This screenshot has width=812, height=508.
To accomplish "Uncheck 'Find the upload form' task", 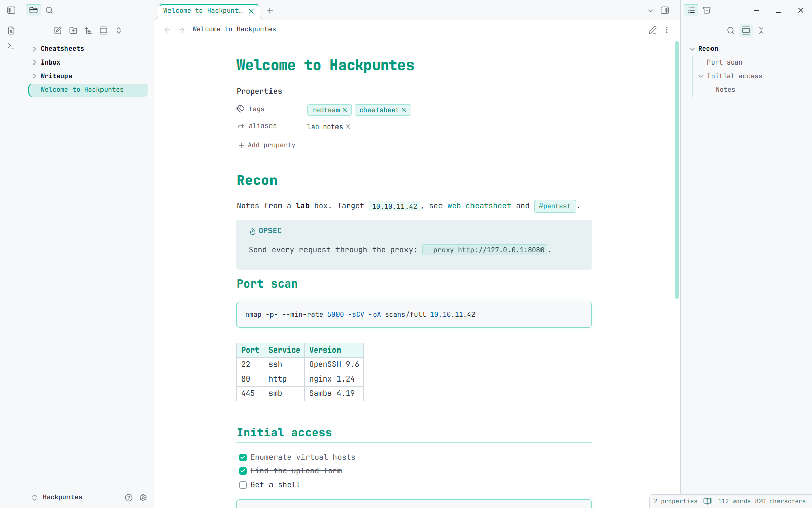I will click(x=243, y=471).
